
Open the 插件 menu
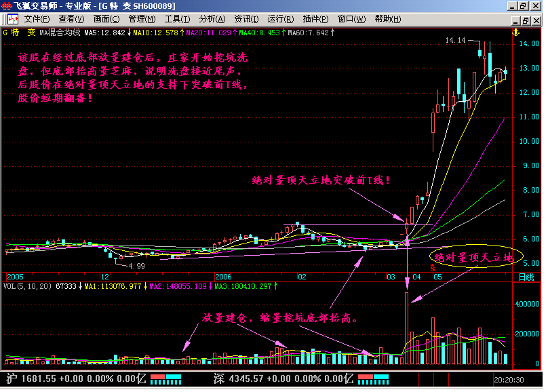[x=315, y=18]
